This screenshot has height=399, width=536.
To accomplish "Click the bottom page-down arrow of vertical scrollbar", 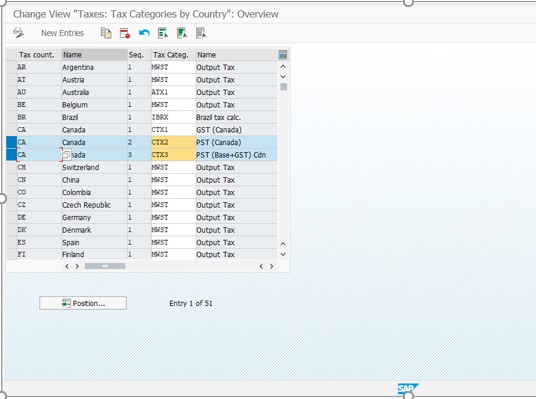I will 283,254.
